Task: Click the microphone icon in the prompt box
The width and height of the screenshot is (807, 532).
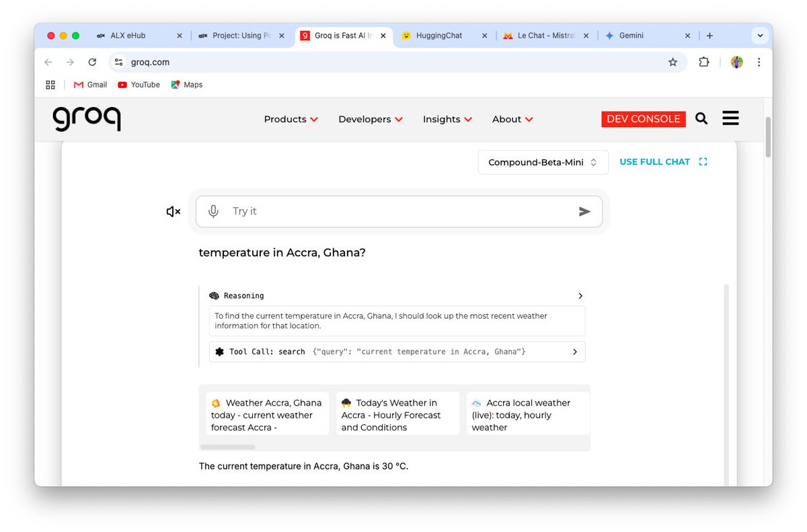Action: [213, 211]
